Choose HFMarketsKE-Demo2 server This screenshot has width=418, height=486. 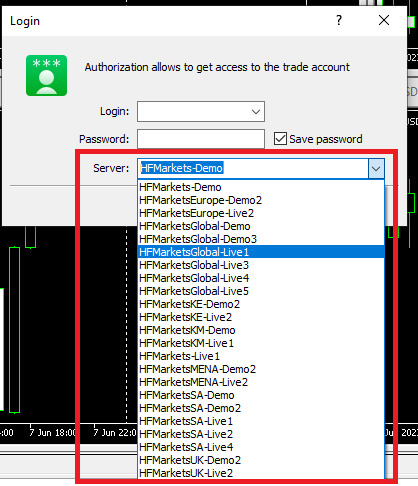point(261,304)
